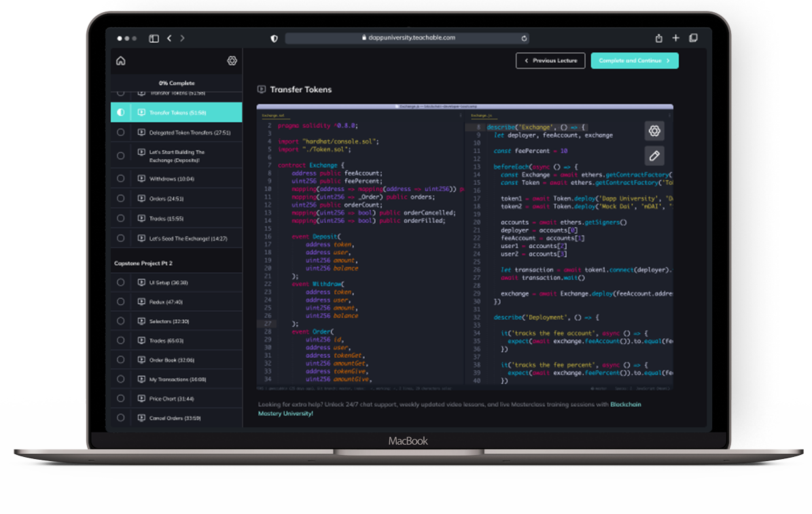The height and width of the screenshot is (514, 812).
Task: Click the pencil edit icon on the video
Action: tap(654, 156)
